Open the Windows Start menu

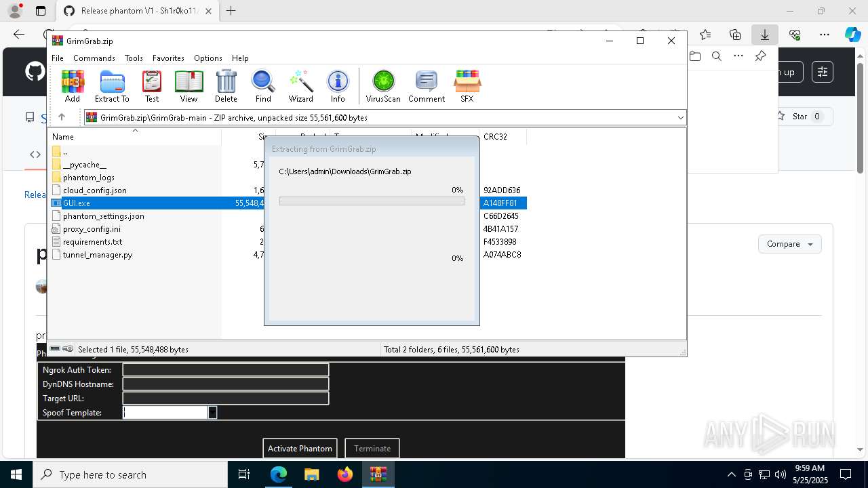[x=16, y=474]
